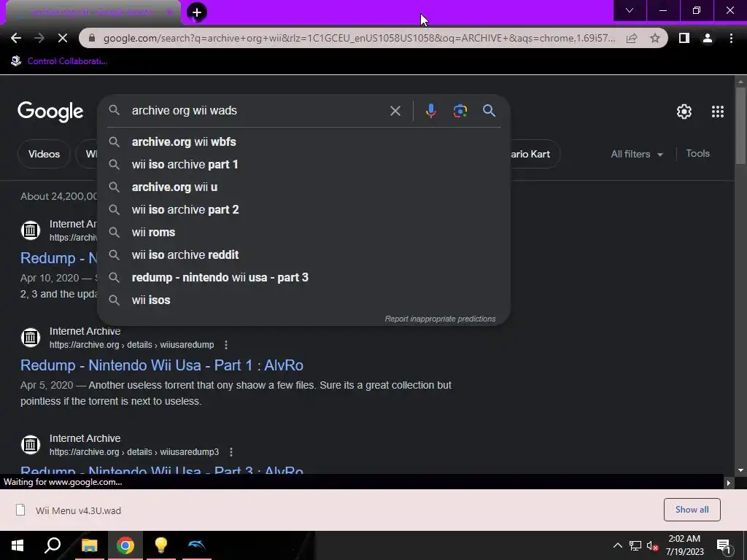Go to Google homepage logo
Screen dimensions: 747x560
click(50, 112)
